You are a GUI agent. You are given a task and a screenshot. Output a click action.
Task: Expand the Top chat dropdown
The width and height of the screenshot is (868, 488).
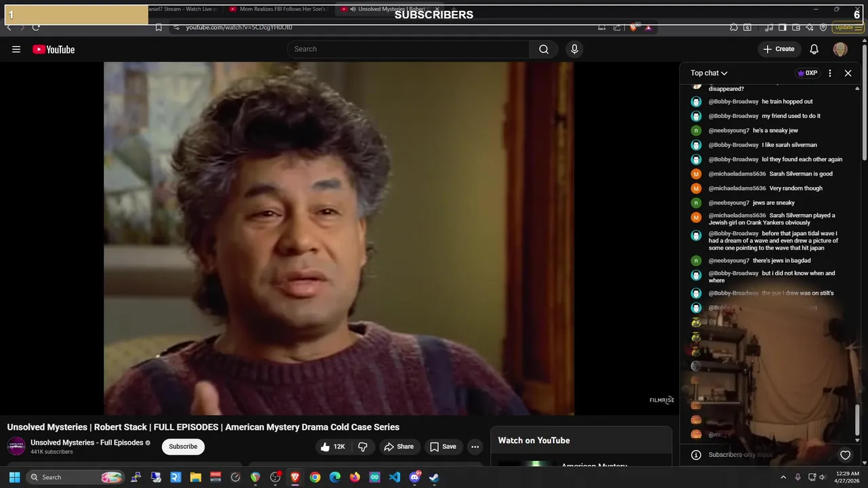coord(709,73)
